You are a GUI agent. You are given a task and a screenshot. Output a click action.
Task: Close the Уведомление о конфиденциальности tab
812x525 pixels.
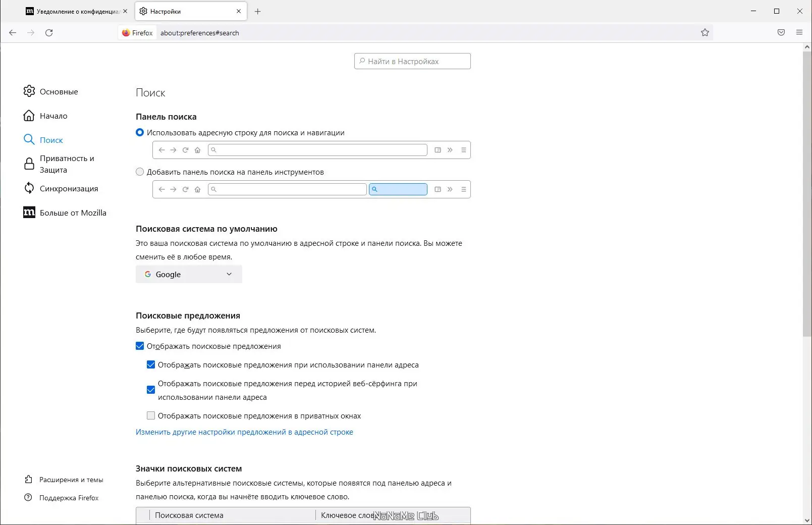125,11
